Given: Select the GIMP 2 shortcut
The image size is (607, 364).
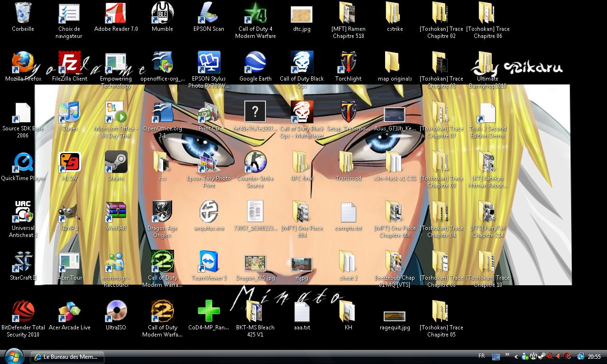Looking at the screenshot, I should click(69, 212).
